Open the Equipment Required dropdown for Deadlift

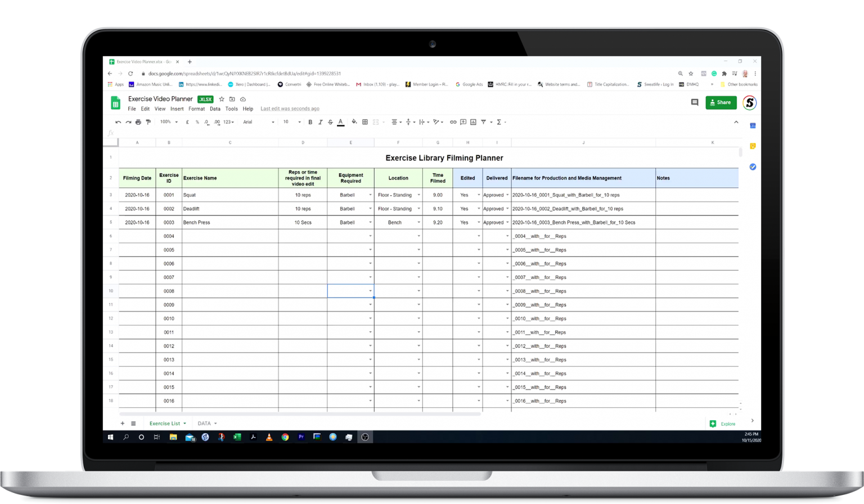[370, 209]
